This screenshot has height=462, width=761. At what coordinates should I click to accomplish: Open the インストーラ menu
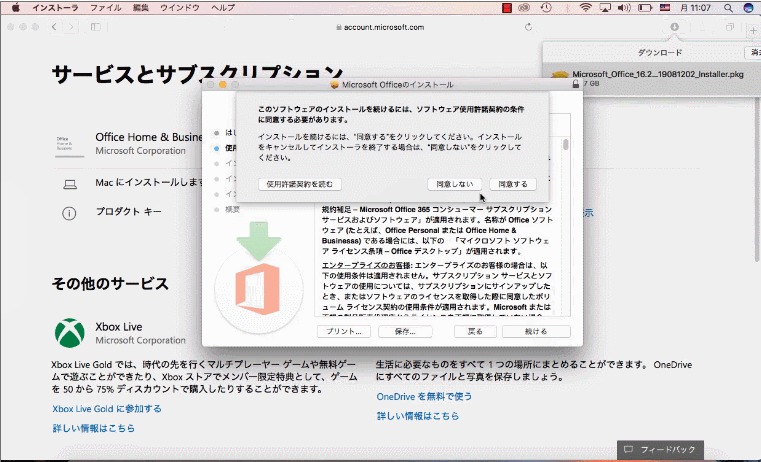[x=55, y=8]
